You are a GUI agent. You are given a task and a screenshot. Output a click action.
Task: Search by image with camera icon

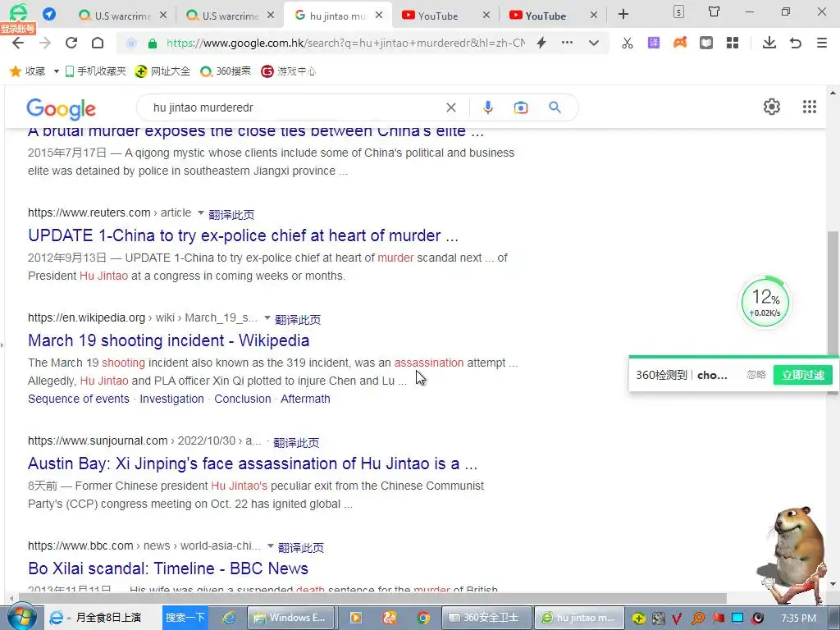point(521,107)
